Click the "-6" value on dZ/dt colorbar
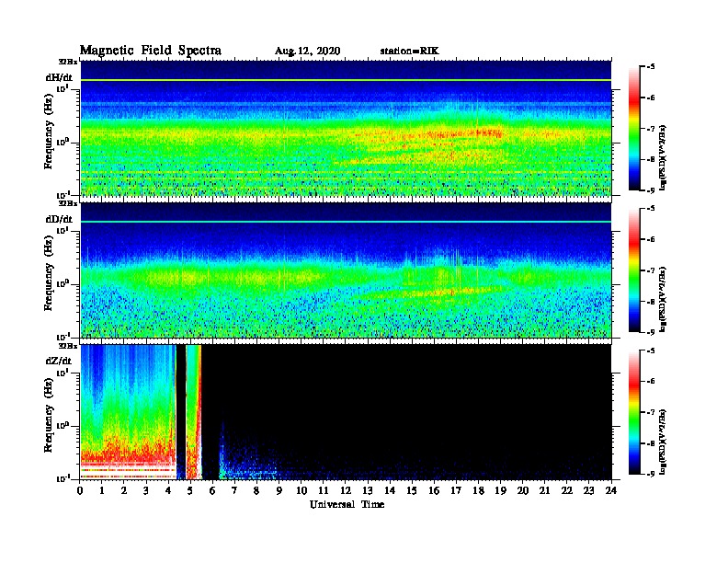This screenshot has width=728, height=563. pyautogui.click(x=651, y=381)
